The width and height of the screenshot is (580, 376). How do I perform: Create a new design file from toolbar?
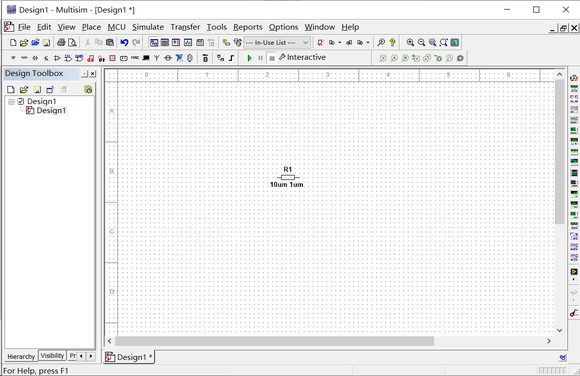pos(13,43)
